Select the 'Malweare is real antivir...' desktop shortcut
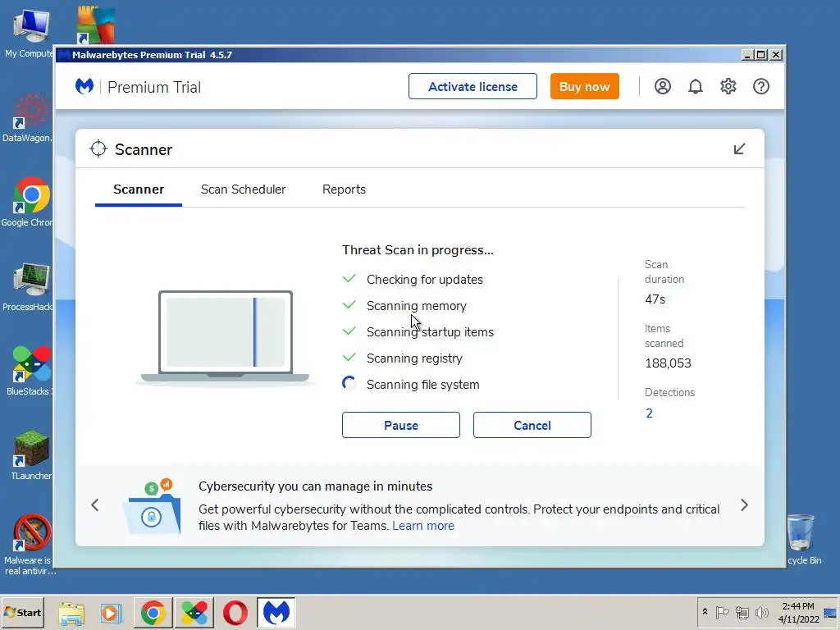840x630 pixels. [x=29, y=545]
